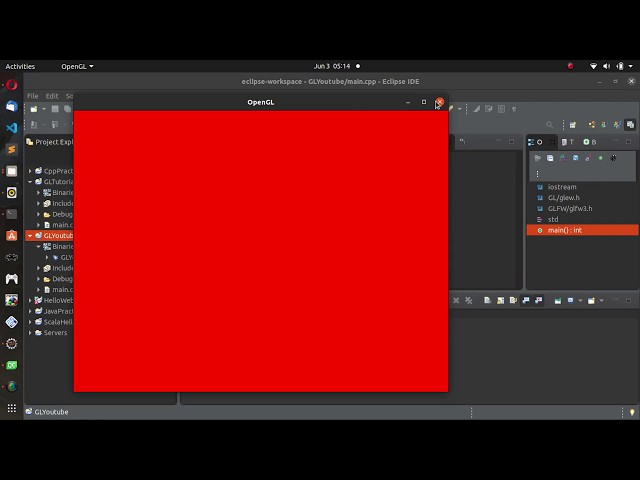This screenshot has width=640, height=480.
Task: Expand the JavaPract project node
Action: 30,311
